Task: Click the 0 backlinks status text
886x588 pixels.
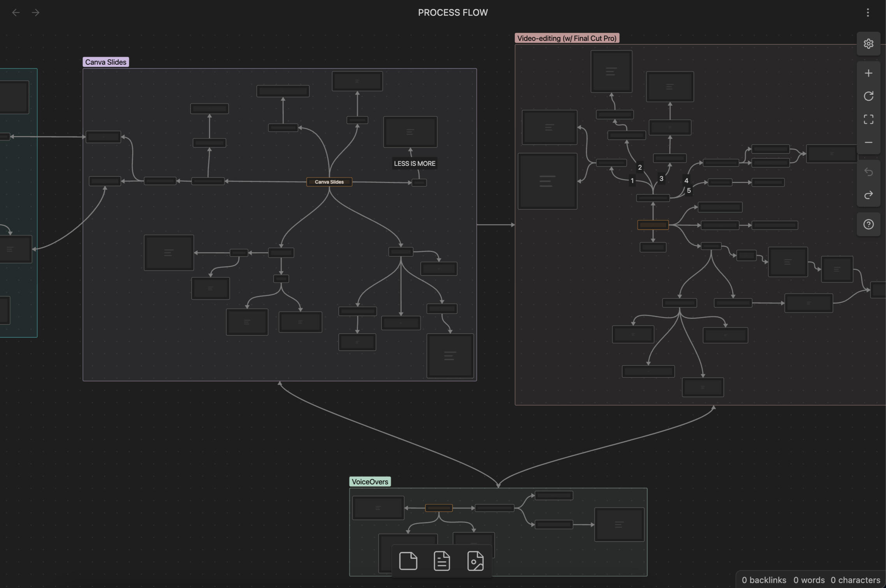Action: point(763,580)
